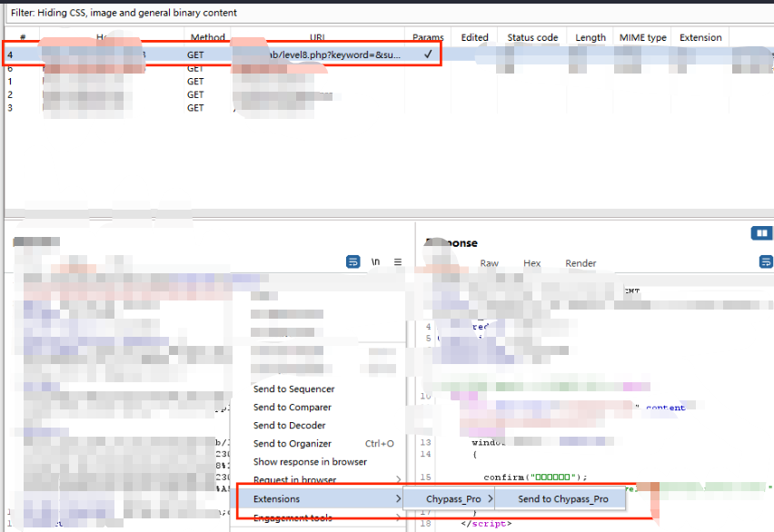
Task: Sort by the Extension column header
Action: (x=700, y=37)
